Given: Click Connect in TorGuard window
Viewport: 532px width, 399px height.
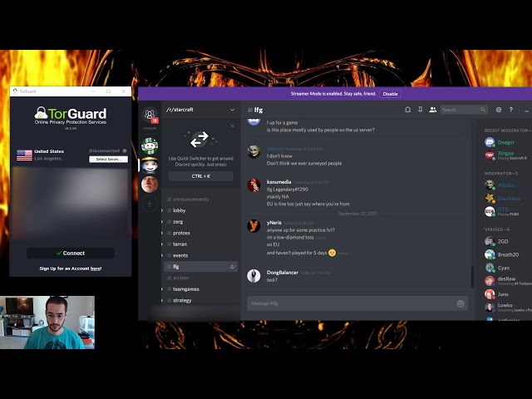Looking at the screenshot, I should (71, 253).
